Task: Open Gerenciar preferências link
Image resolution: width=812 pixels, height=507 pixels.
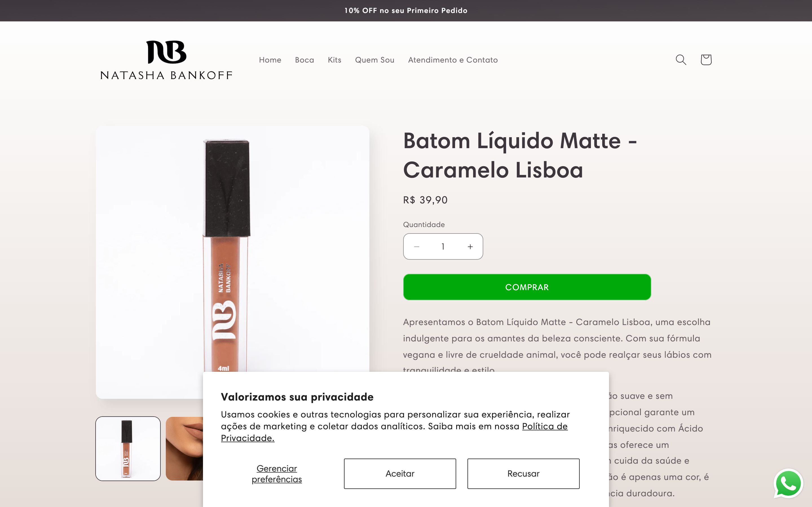Action: pos(277,473)
